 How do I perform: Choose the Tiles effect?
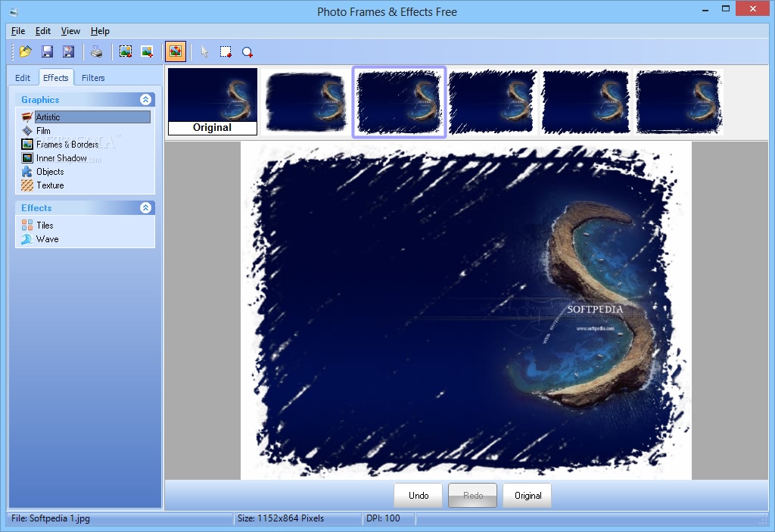point(45,225)
